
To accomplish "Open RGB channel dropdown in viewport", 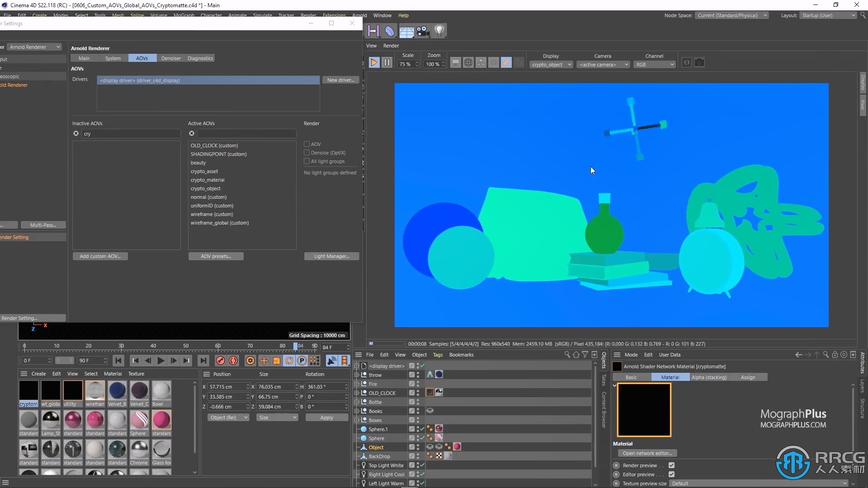I will [654, 64].
